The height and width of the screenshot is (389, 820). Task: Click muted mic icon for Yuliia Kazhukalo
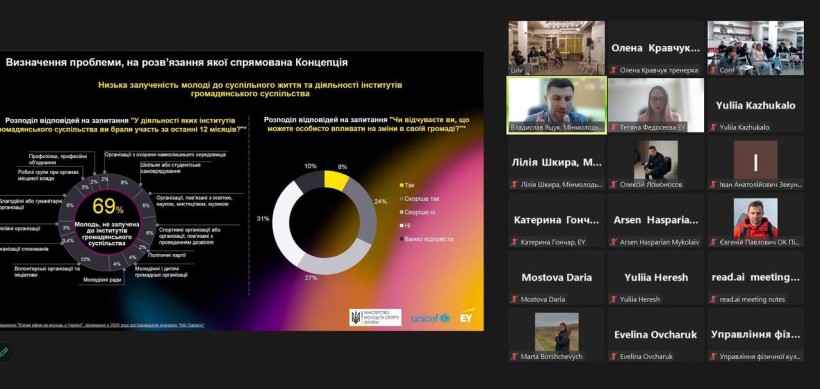713,127
